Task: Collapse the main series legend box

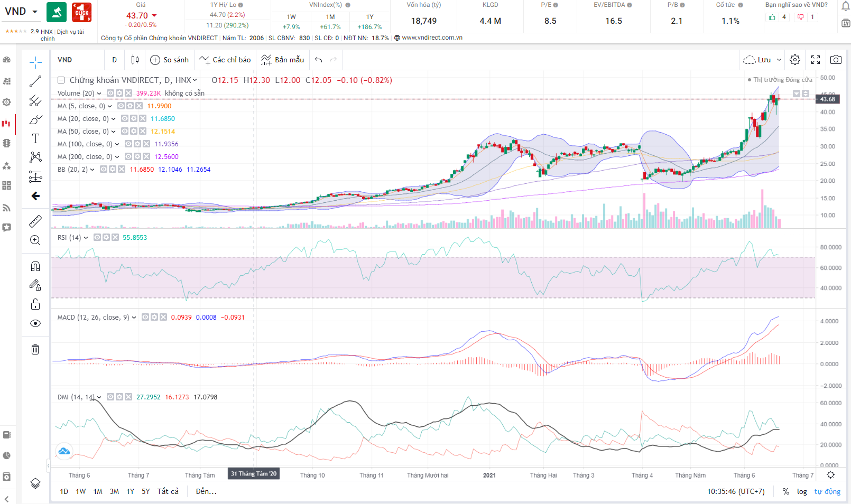Action: coord(61,80)
